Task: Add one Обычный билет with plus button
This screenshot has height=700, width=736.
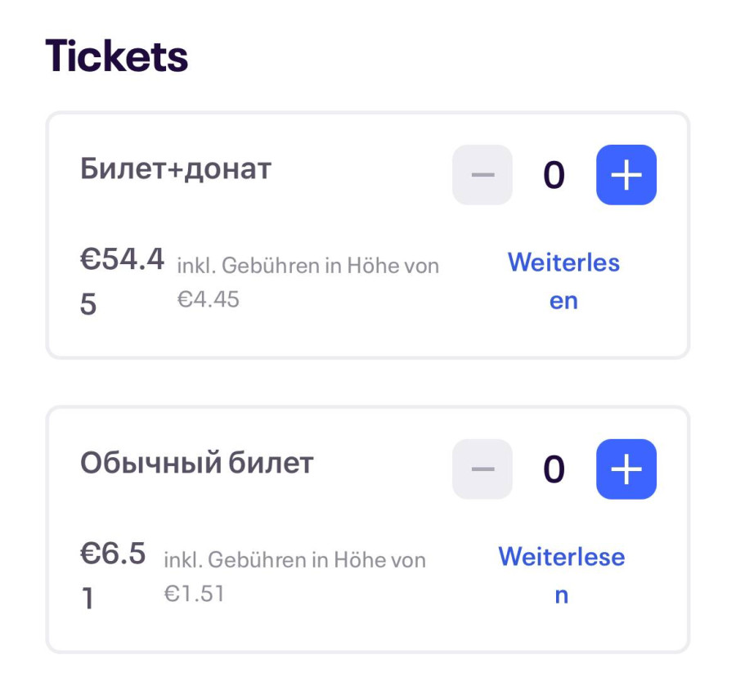Action: [x=626, y=469]
